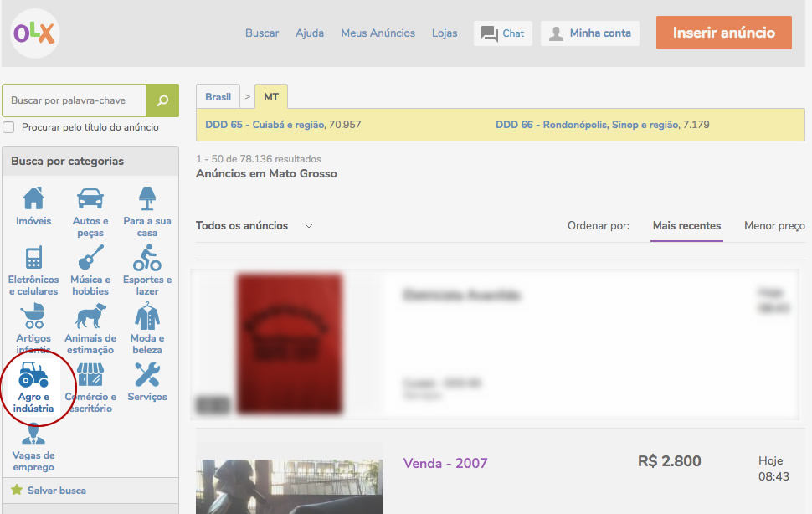Open the OLX logo homepage
This screenshot has width=812, height=514.
tap(34, 33)
